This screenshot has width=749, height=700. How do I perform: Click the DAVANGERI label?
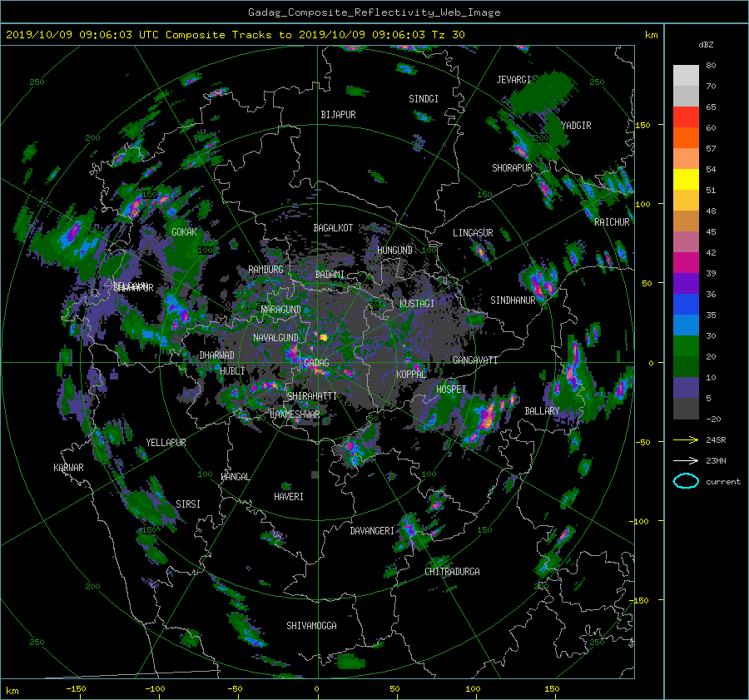(372, 531)
